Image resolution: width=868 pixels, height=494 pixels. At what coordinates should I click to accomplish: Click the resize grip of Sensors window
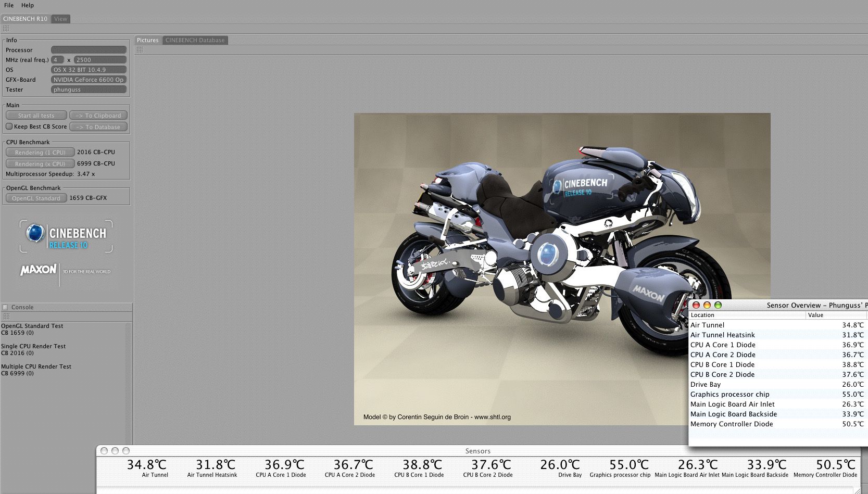pos(857,490)
